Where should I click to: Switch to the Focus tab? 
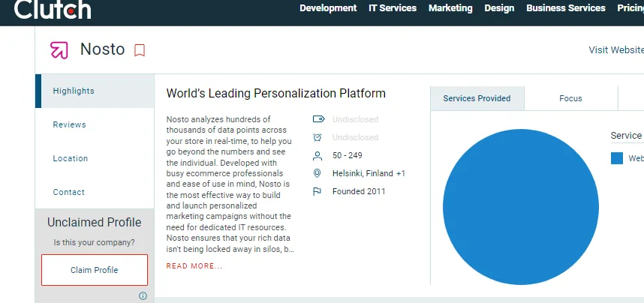pyautogui.click(x=571, y=98)
